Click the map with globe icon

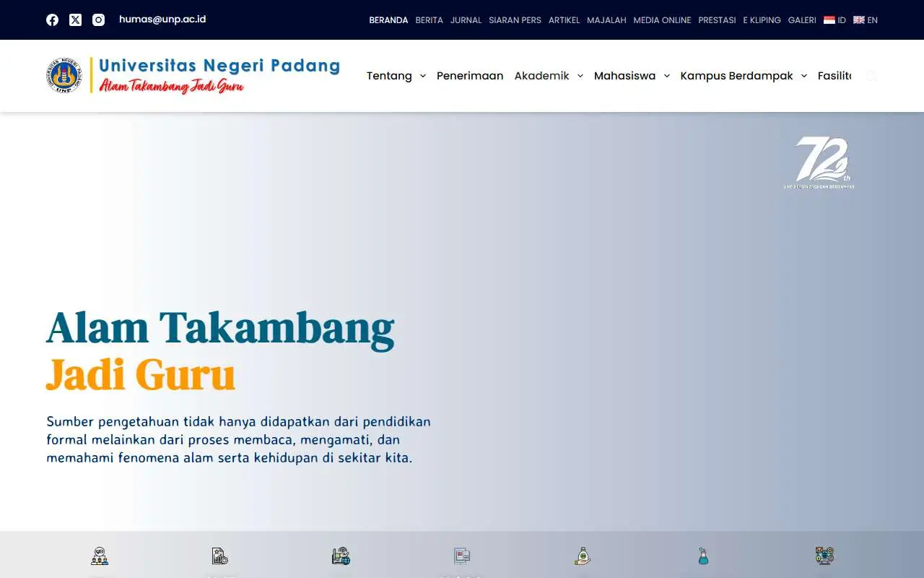point(341,556)
